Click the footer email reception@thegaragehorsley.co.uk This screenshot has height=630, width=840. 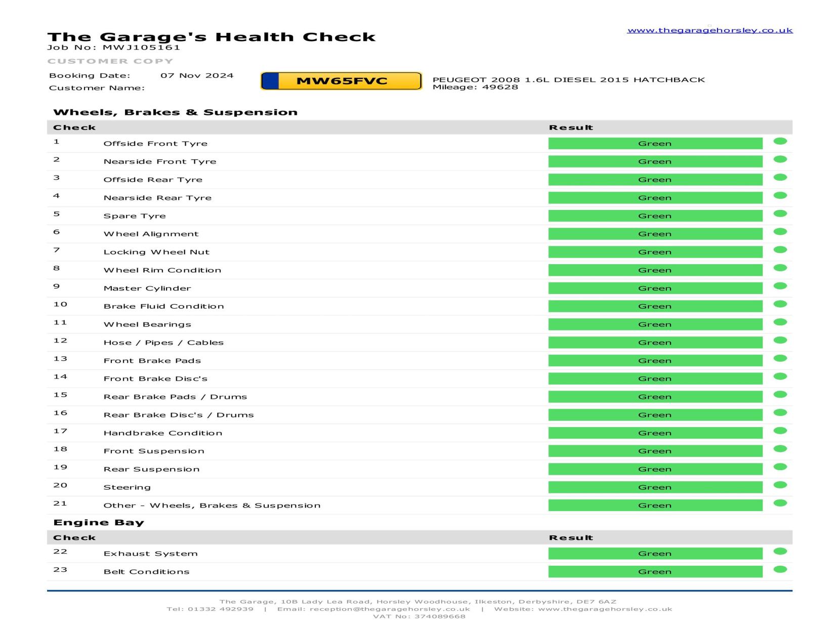[390, 609]
